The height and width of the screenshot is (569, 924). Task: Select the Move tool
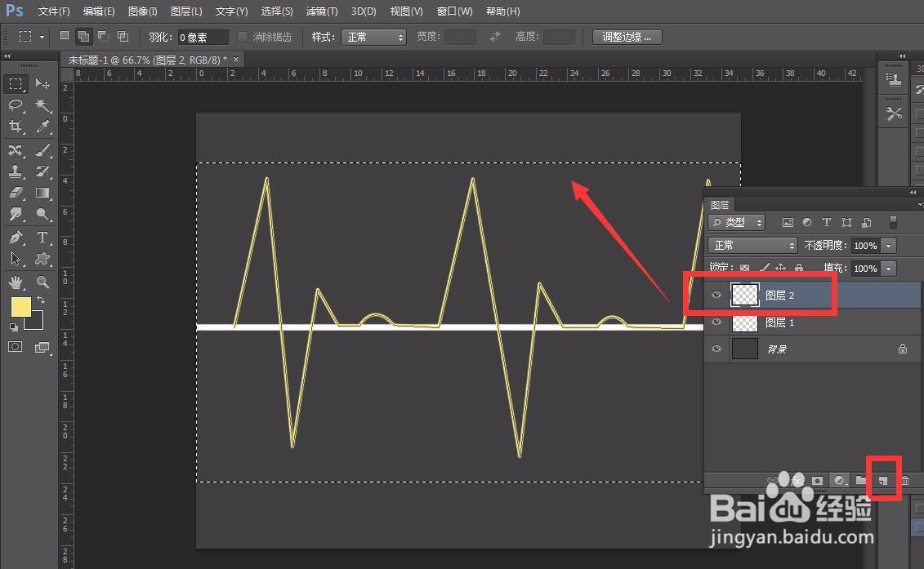pyautogui.click(x=42, y=84)
